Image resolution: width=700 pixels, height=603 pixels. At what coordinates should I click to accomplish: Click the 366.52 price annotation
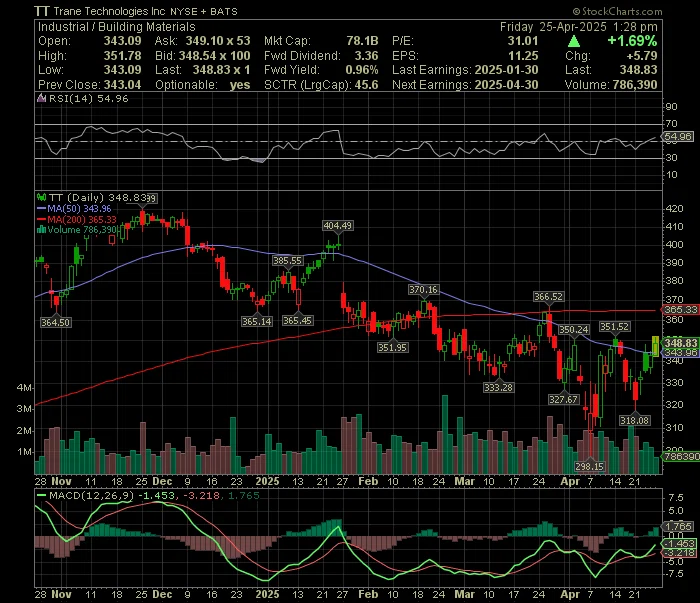549,296
